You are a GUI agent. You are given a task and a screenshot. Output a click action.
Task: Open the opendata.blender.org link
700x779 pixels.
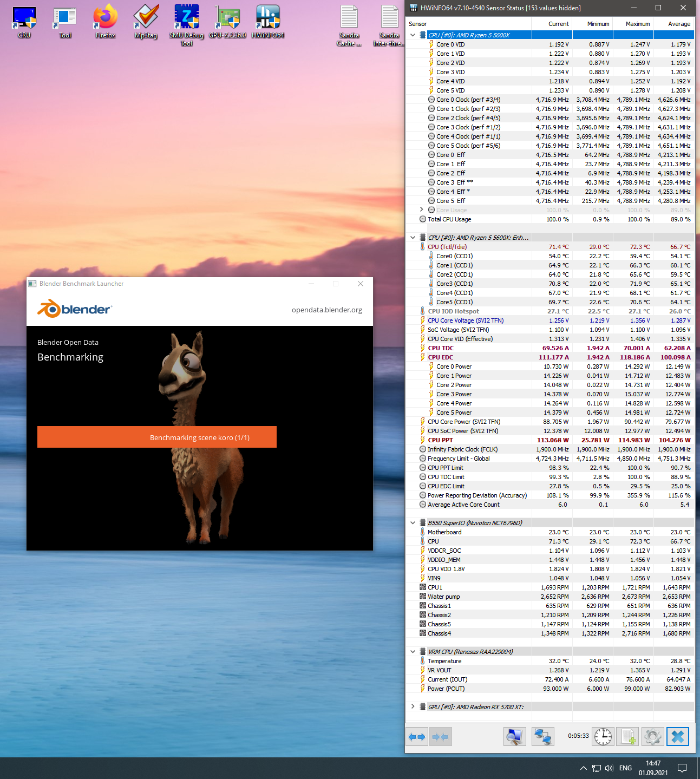[x=327, y=310]
